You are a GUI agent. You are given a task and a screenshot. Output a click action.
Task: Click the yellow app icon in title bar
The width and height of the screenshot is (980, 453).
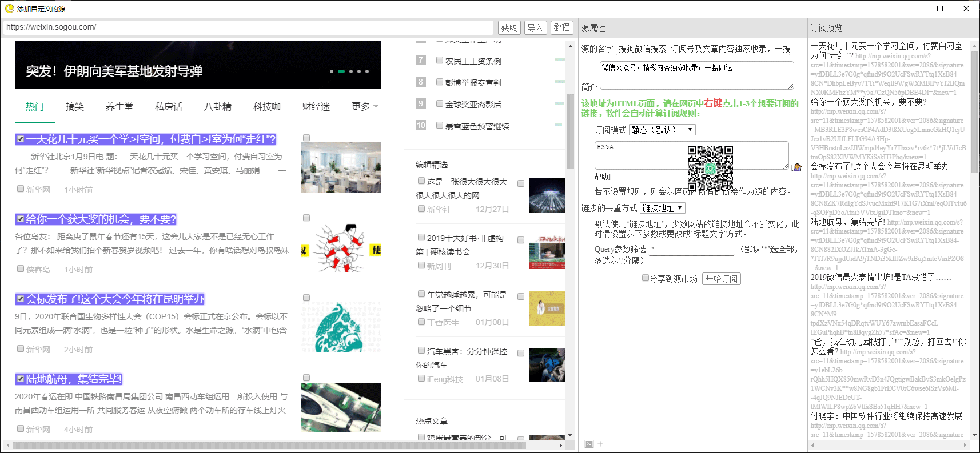[9, 9]
